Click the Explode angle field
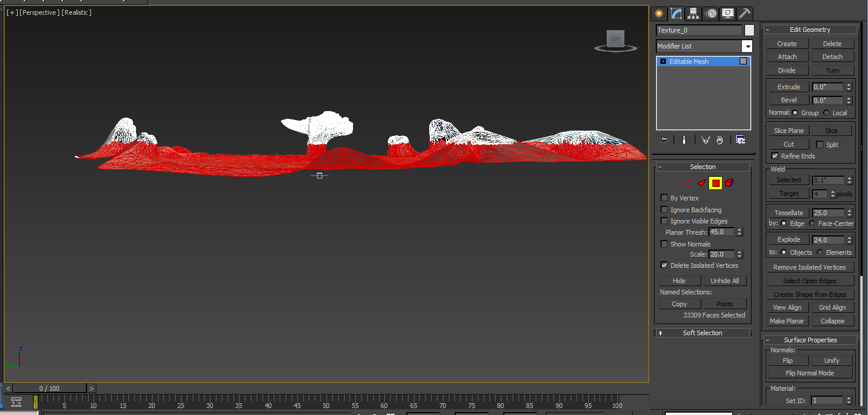Image resolution: width=868 pixels, height=415 pixels. click(829, 240)
